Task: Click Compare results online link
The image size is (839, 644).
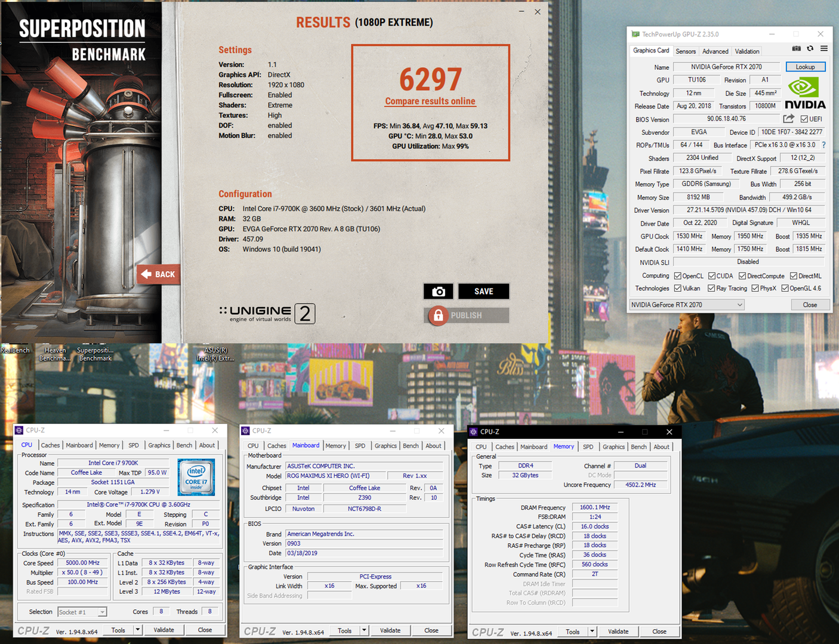Action: click(430, 101)
